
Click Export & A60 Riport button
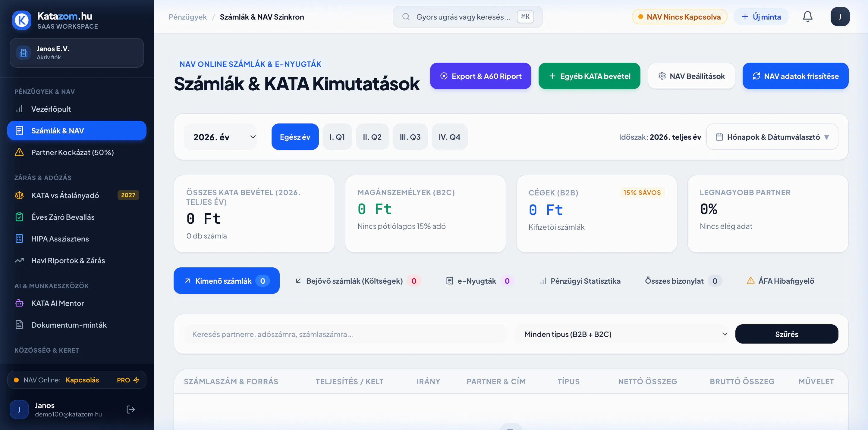click(x=480, y=76)
